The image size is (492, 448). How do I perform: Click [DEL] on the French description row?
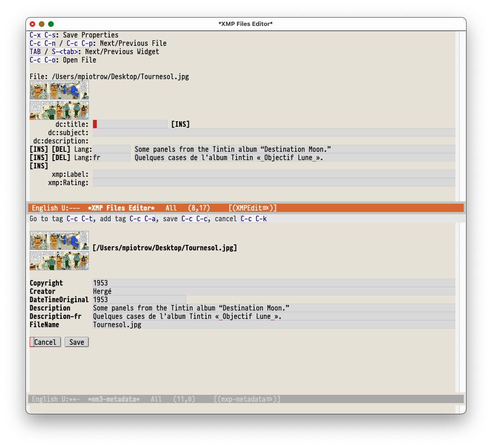(61, 157)
